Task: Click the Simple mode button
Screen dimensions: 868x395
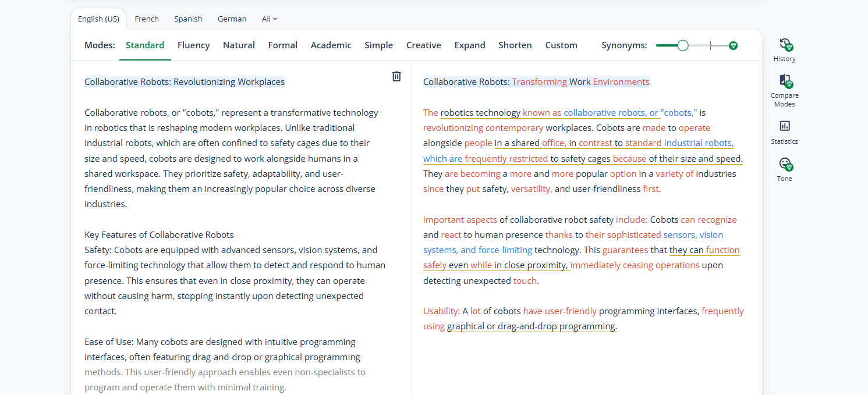Action: [378, 45]
